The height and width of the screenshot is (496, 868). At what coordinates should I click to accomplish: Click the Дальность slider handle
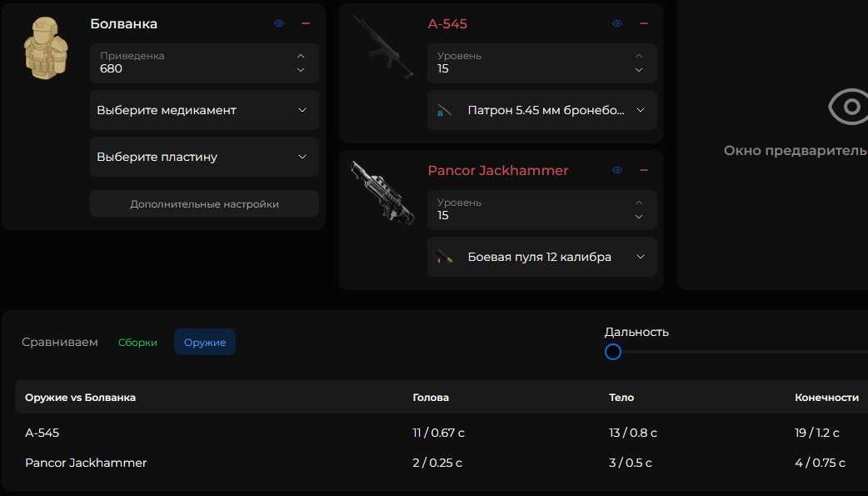pos(613,352)
